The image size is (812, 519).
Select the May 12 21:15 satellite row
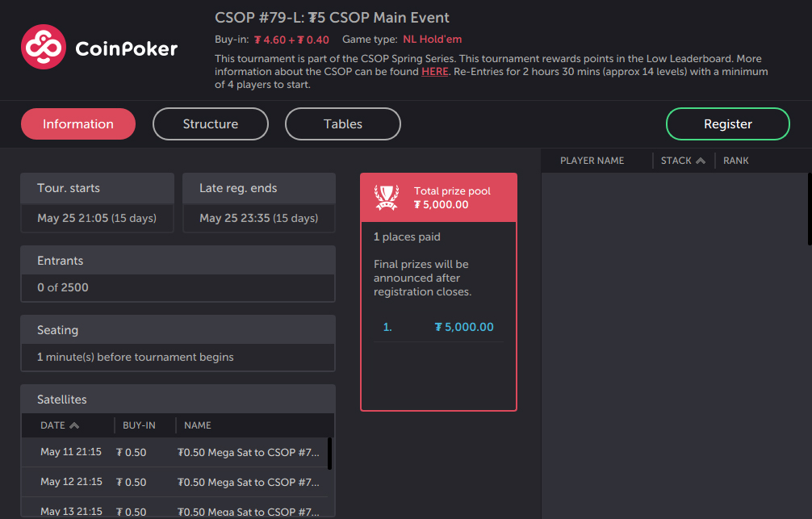[x=174, y=482]
